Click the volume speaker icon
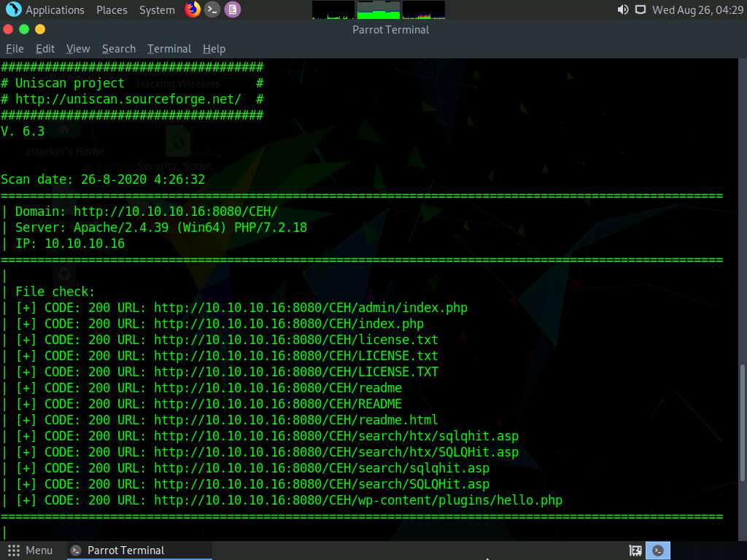Screen dimensions: 747x560 tap(623, 9)
